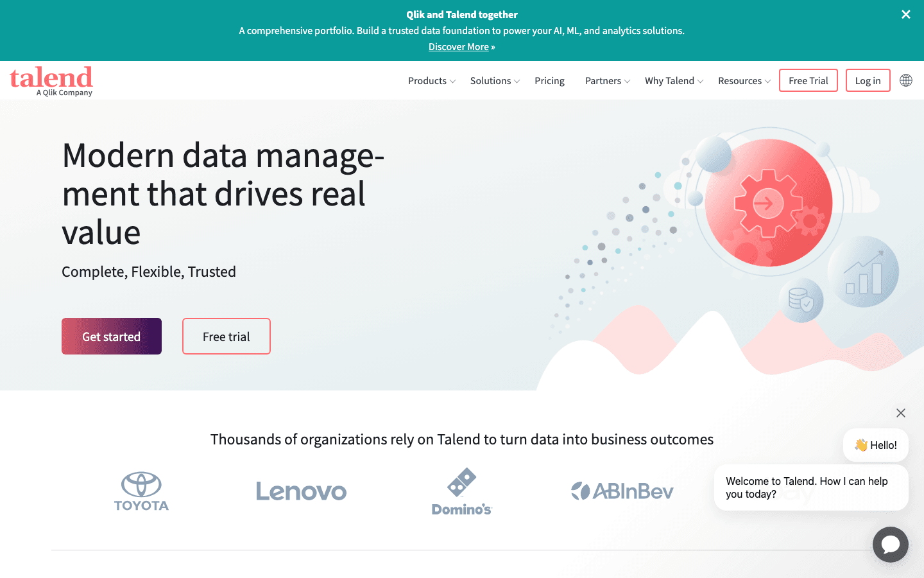Click the 'Modern data management' headline
The width and height of the screenshot is (924, 578).
pyautogui.click(x=223, y=193)
